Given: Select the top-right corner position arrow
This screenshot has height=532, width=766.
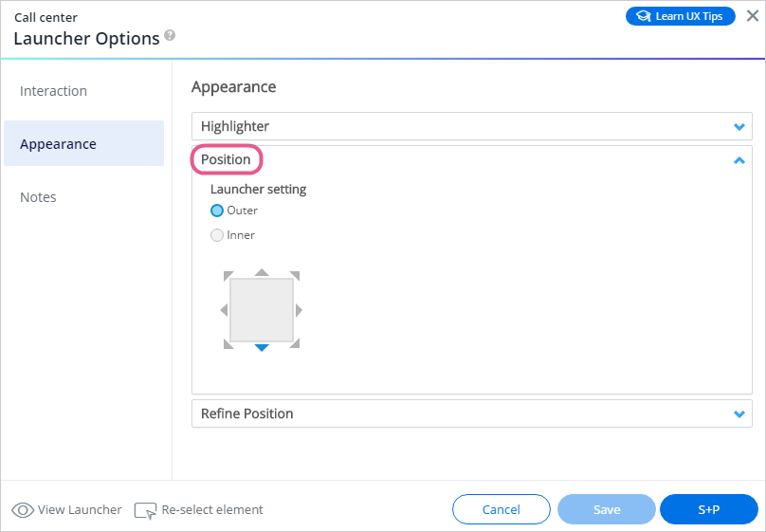Looking at the screenshot, I should (x=295, y=276).
